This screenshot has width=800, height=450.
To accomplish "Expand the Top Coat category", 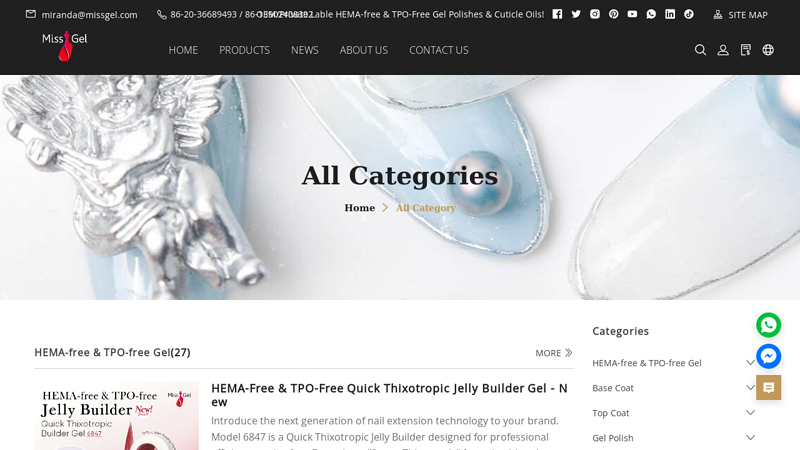I will pyautogui.click(x=751, y=413).
